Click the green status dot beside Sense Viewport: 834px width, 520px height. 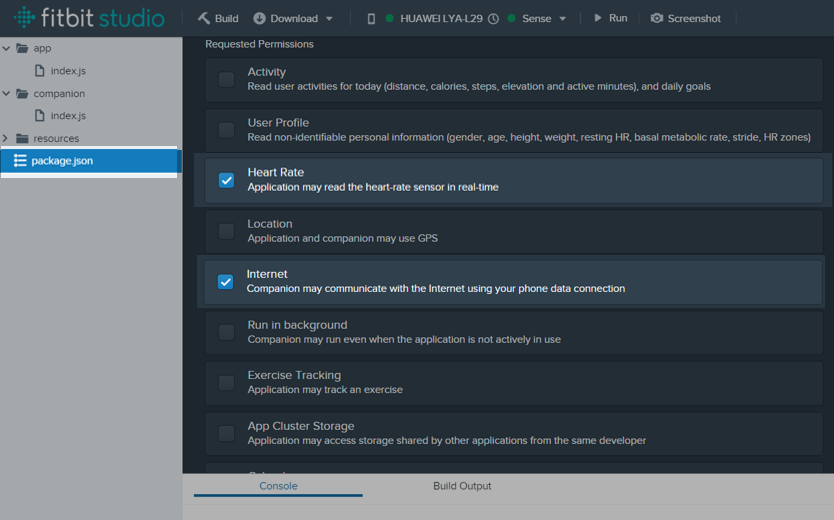511,18
